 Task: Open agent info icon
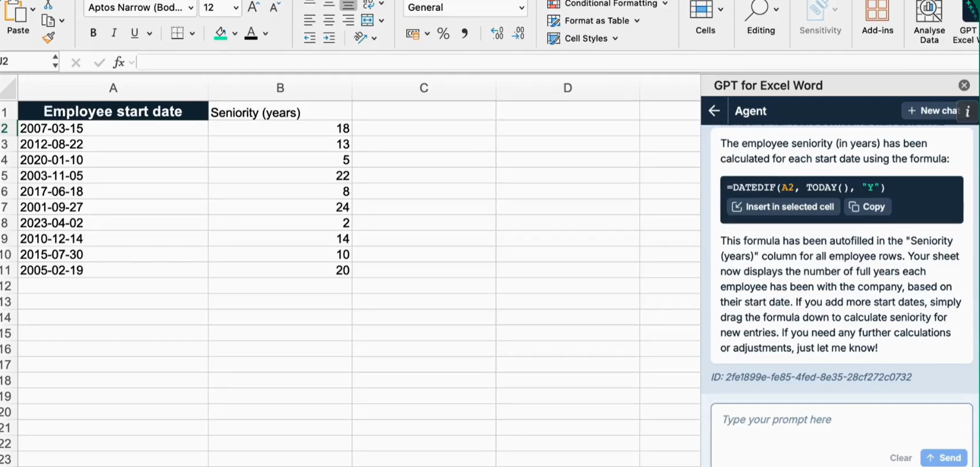(968, 111)
